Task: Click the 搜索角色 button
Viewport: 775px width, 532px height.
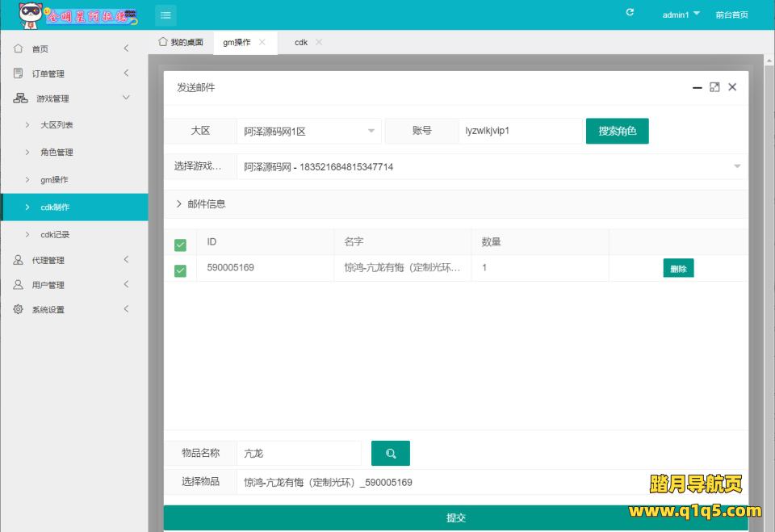Action: click(617, 131)
